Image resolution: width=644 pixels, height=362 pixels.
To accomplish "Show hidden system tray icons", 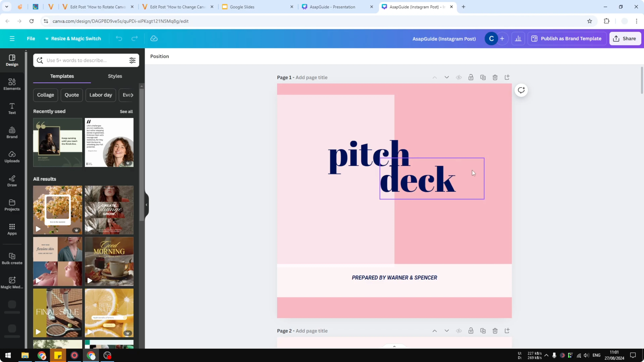I will 547,355.
